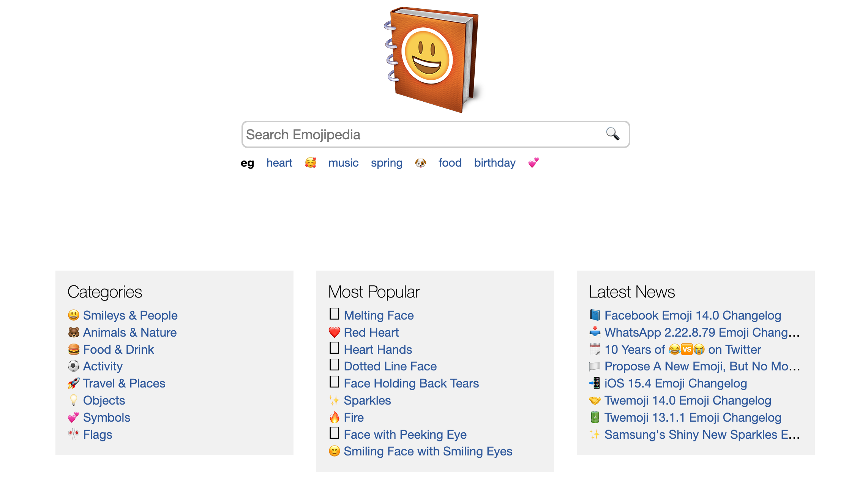
Task: Open the Red Heart emoji page
Action: coord(371,332)
